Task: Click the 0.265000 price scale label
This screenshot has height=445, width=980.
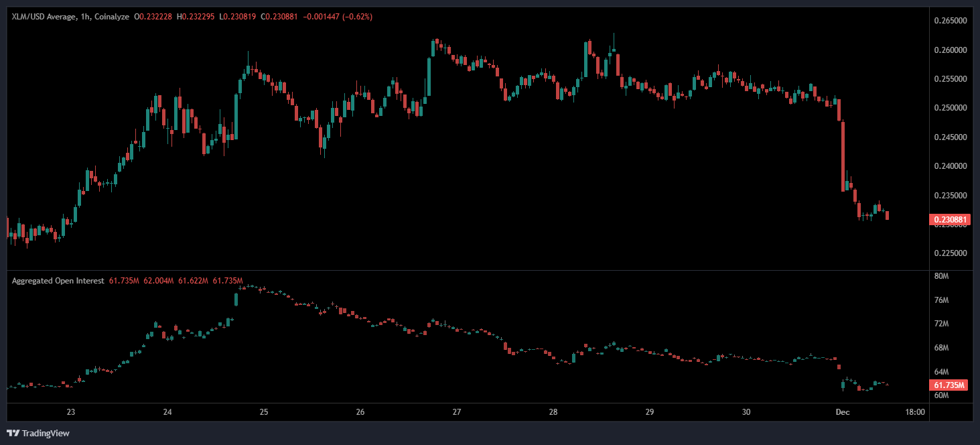Action: click(950, 21)
